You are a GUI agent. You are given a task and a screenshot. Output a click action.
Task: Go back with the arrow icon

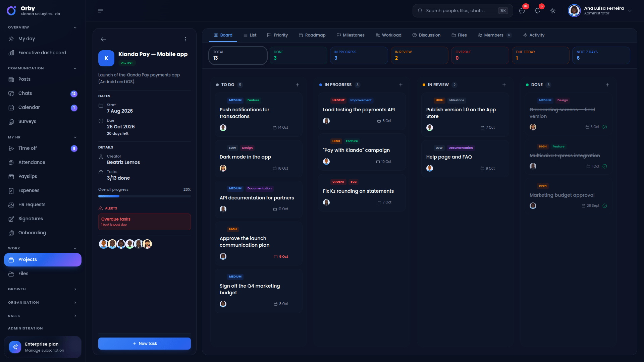pos(104,39)
